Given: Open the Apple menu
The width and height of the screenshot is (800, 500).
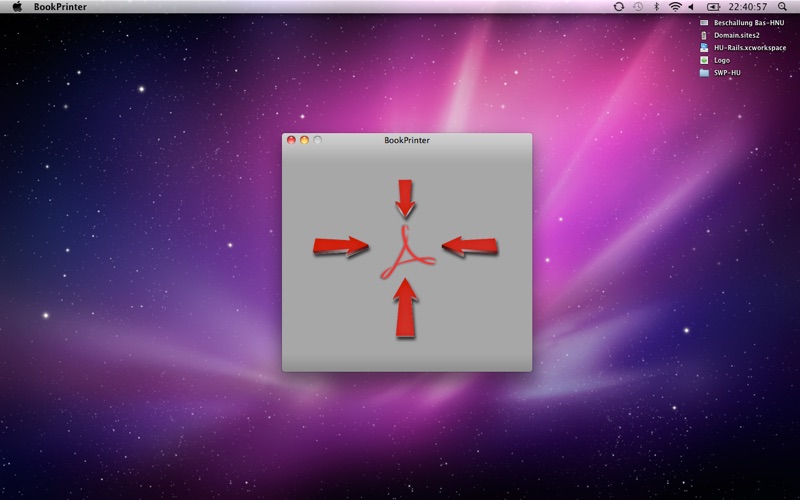Looking at the screenshot, I should click(x=16, y=7).
